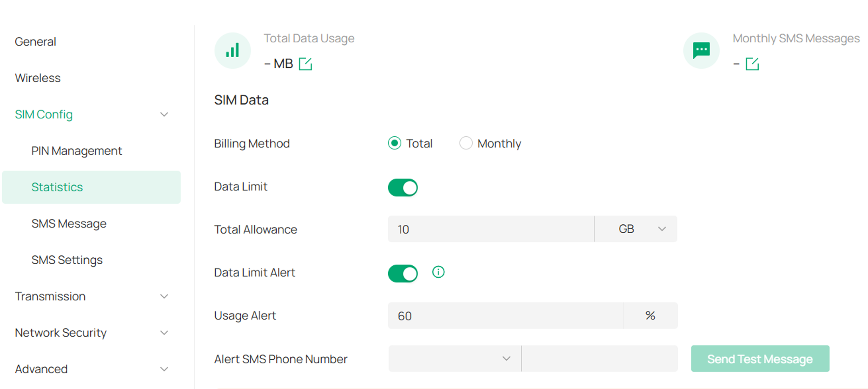Click the Total Data Usage bar chart icon
Viewport: 868px width, 389px height.
[232, 50]
